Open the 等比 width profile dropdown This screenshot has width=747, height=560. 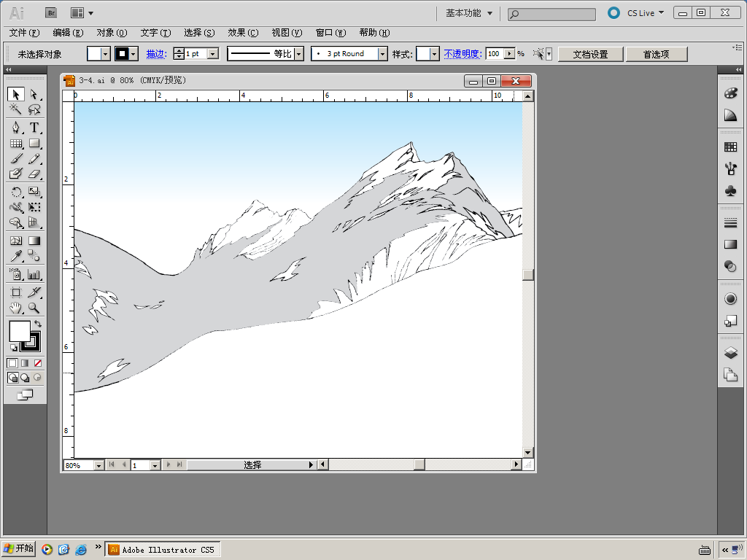coord(299,54)
